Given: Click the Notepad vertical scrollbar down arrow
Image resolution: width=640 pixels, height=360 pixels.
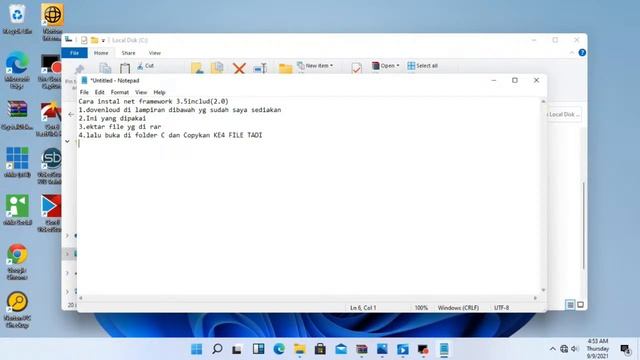Looking at the screenshot, I should [543, 290].
